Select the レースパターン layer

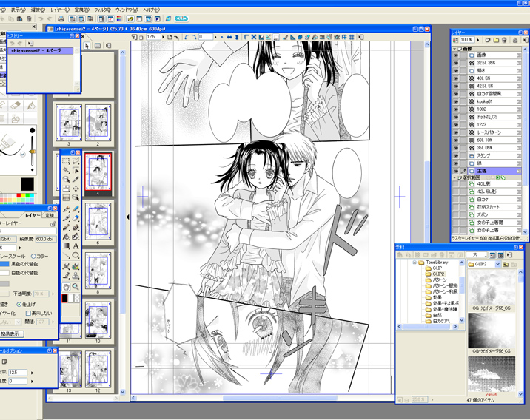click(x=489, y=132)
